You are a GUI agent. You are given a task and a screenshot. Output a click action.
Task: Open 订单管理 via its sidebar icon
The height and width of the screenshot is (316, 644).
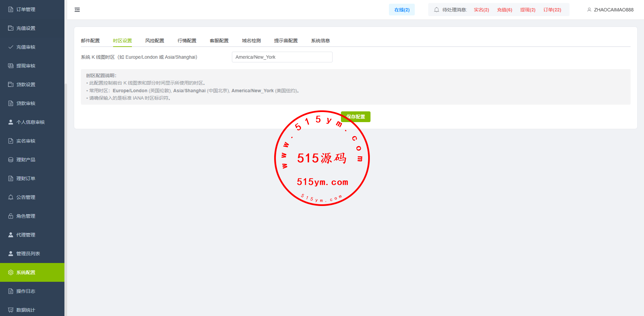tap(11, 9)
